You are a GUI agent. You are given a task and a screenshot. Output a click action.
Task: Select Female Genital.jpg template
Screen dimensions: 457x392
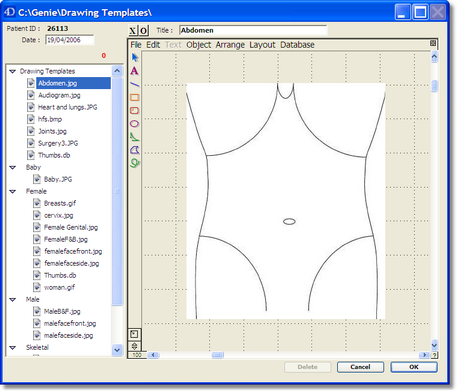[71, 227]
